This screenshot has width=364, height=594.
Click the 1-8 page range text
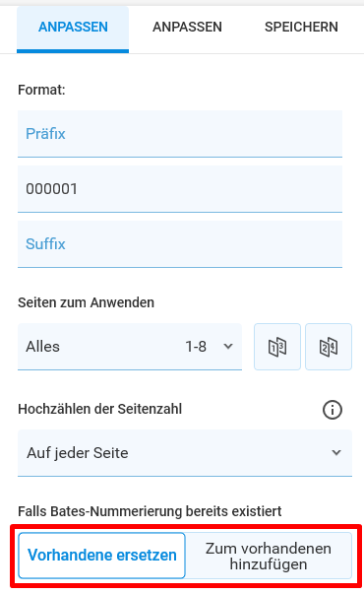196,347
